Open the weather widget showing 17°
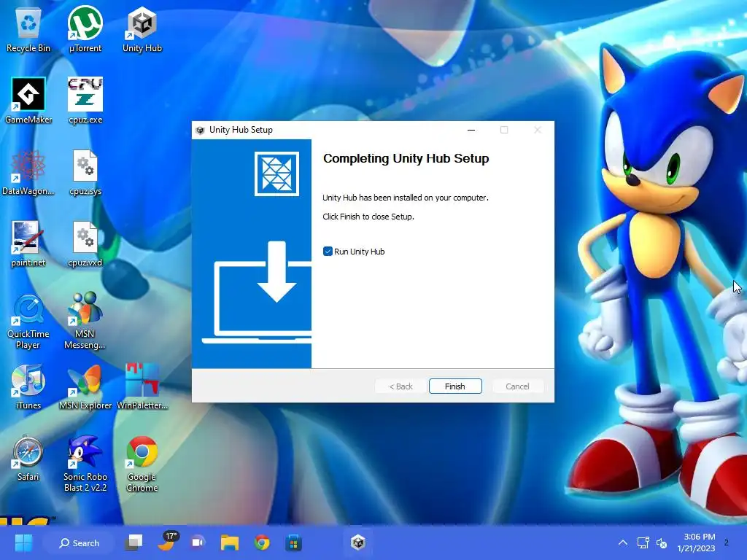This screenshot has height=560, width=747. pyautogui.click(x=167, y=542)
